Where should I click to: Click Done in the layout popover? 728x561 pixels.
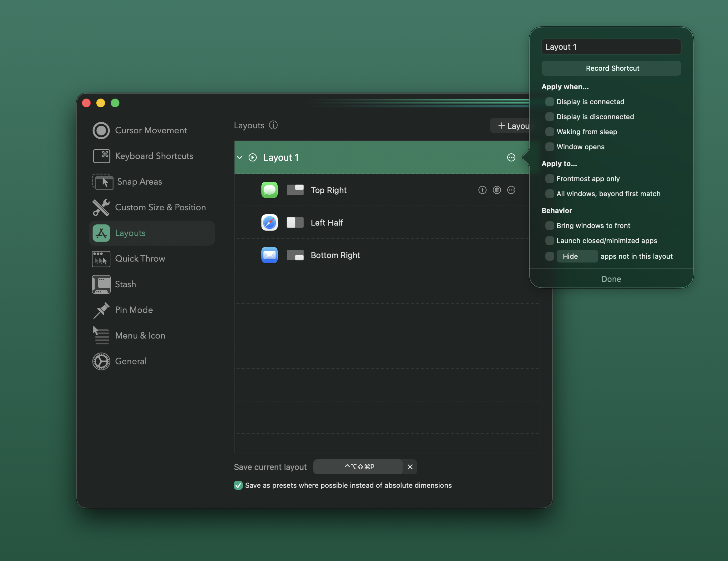611,279
